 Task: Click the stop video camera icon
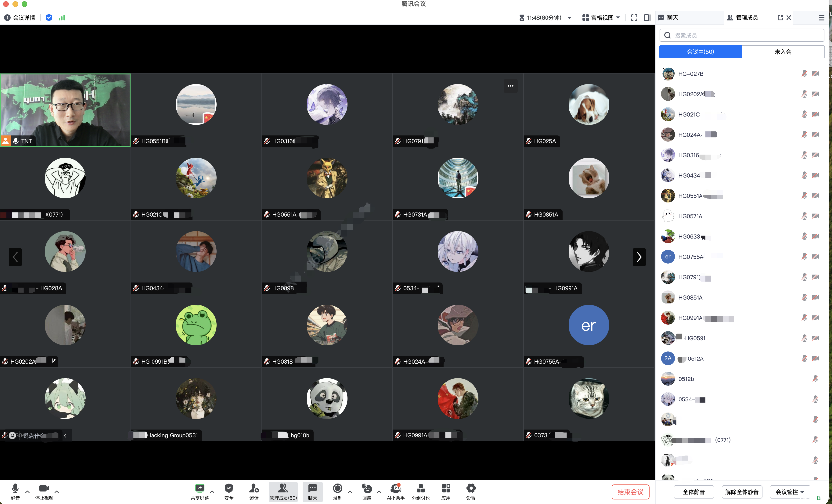tap(44, 488)
